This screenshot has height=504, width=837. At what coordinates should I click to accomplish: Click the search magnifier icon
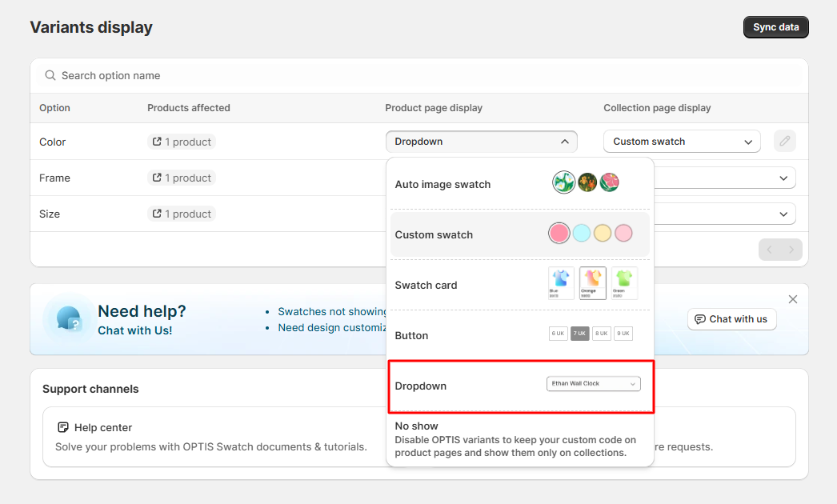pyautogui.click(x=50, y=75)
